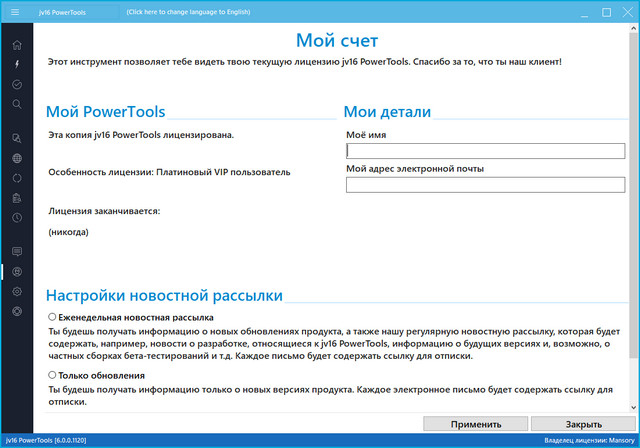Open the magnifying glass search icon
The width and height of the screenshot is (640, 448).
(x=16, y=103)
